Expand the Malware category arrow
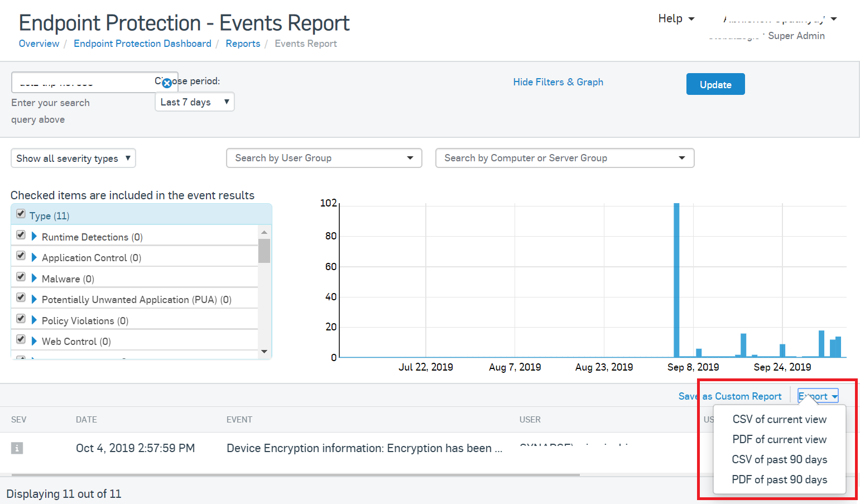Image resolution: width=860 pixels, height=504 pixels. [34, 279]
